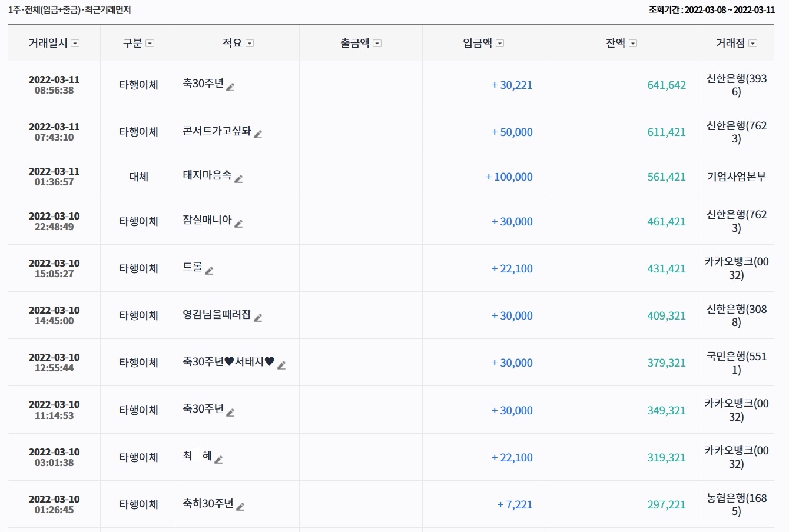The image size is (789, 532).
Task: Select branch cell 신한은행(3088)
Action: pos(737,315)
